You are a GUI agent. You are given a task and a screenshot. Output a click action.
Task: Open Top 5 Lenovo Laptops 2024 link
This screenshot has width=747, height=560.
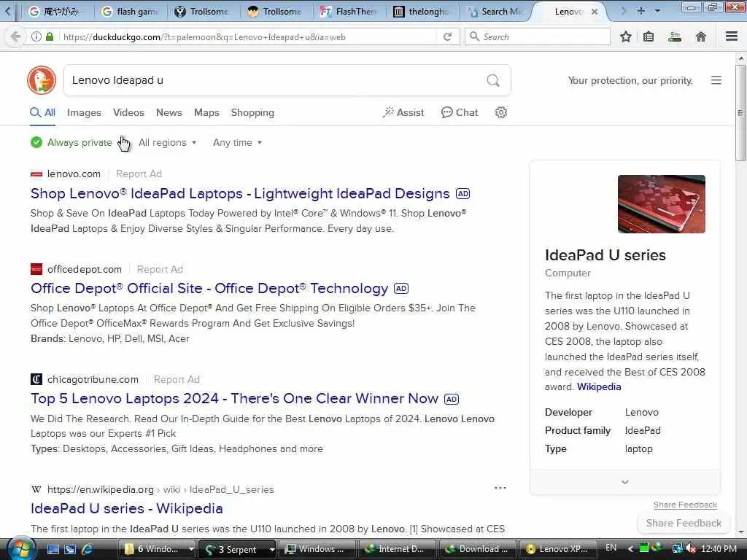234,398
